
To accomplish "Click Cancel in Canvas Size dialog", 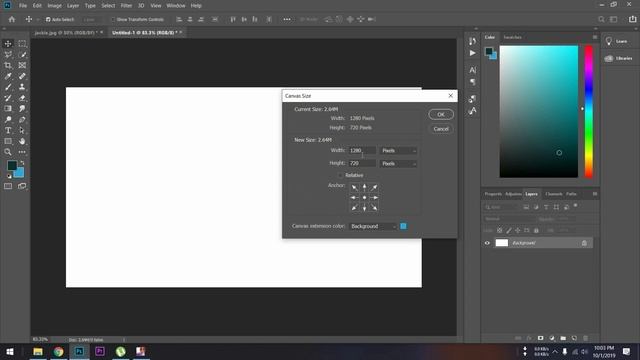I will pos(441,129).
